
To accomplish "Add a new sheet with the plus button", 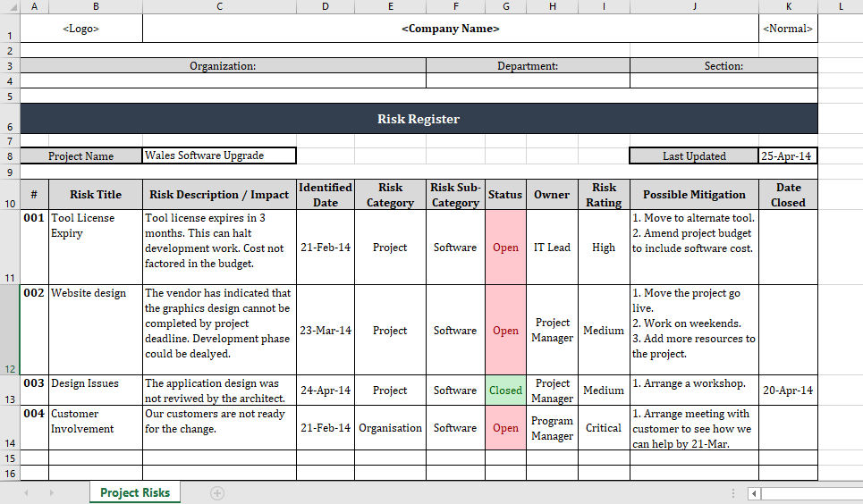I will (216, 492).
